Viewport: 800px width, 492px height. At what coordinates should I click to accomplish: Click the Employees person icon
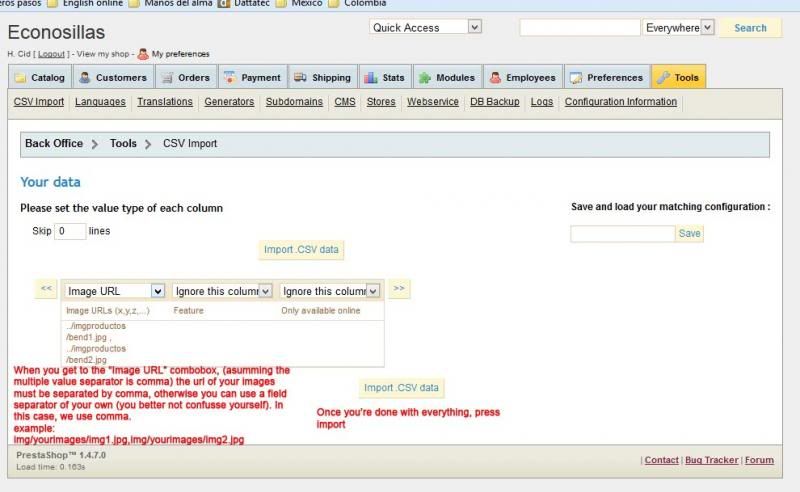tap(495, 77)
